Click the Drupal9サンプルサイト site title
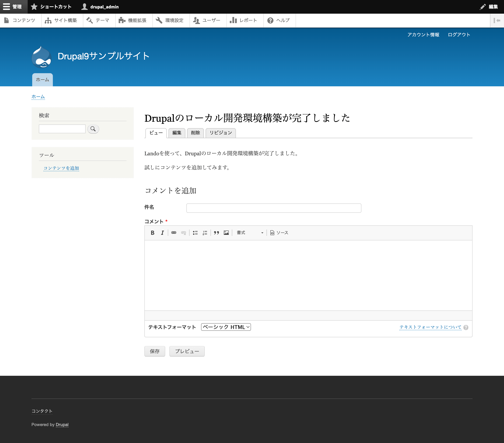The image size is (504, 443). (104, 56)
